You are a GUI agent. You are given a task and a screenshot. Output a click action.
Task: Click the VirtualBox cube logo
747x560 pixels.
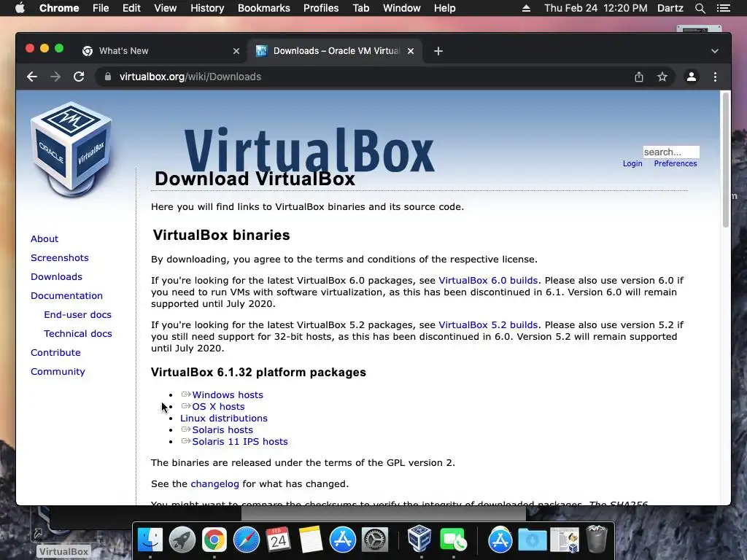pos(71,149)
